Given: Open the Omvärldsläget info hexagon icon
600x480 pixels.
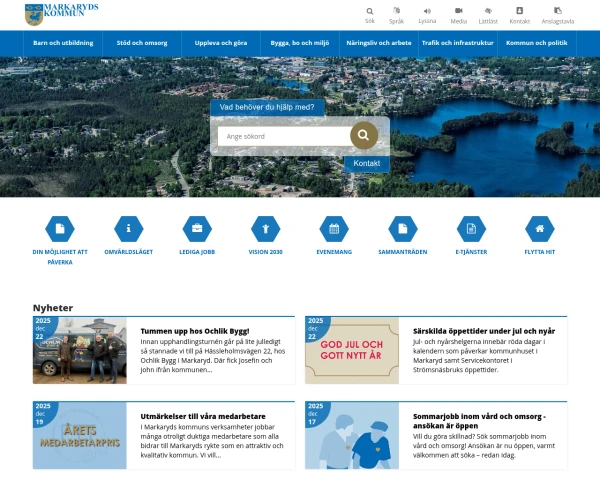Looking at the screenshot, I should coord(129,229).
